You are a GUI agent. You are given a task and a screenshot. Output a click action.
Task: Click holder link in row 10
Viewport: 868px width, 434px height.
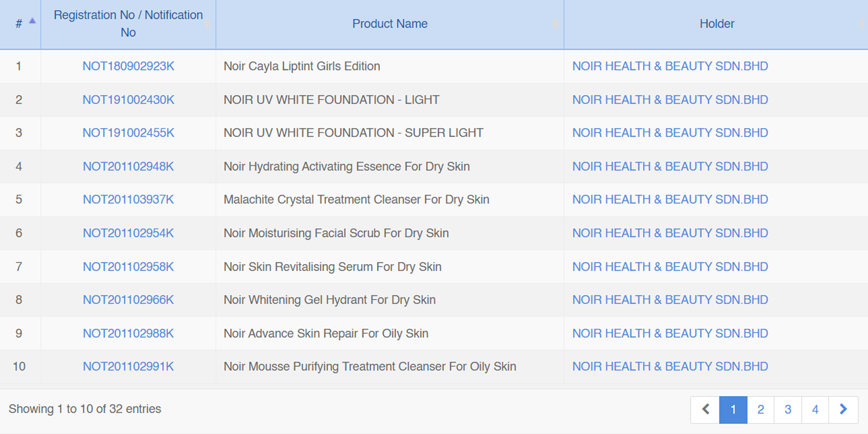click(x=670, y=367)
